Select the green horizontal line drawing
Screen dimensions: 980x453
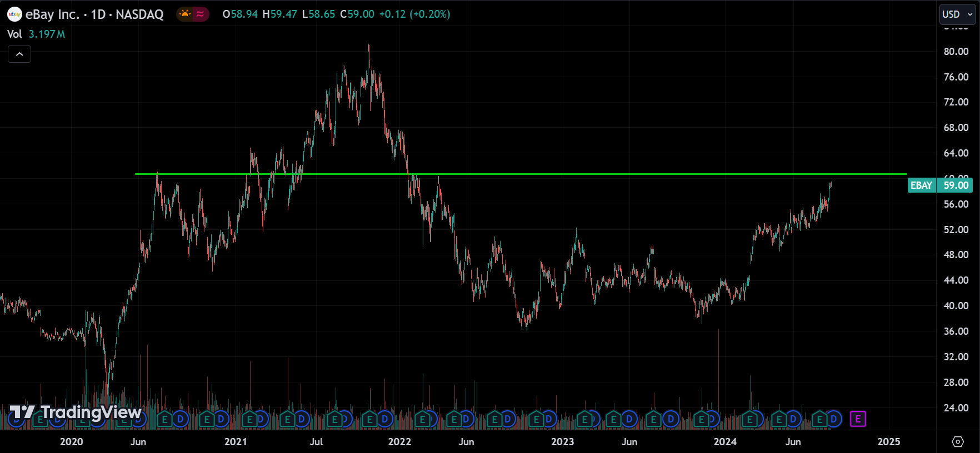(x=521, y=174)
